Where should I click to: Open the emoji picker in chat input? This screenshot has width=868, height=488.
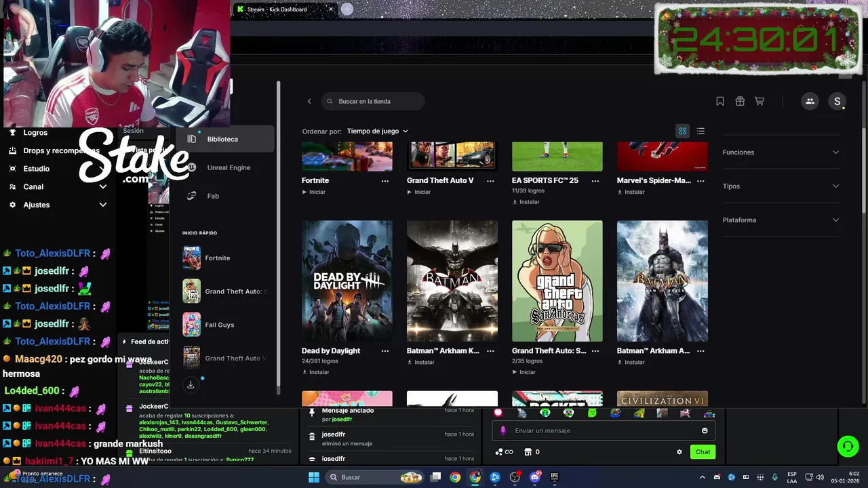(x=705, y=430)
